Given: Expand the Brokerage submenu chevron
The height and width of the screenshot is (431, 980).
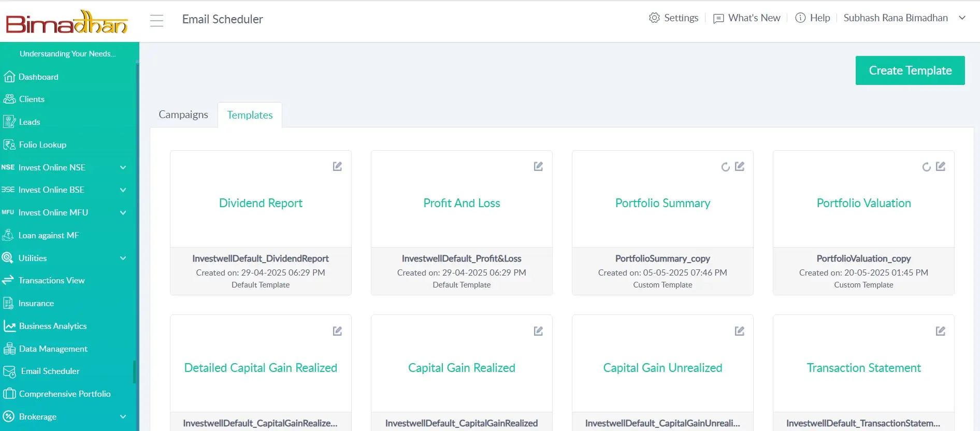Looking at the screenshot, I should tap(123, 416).
